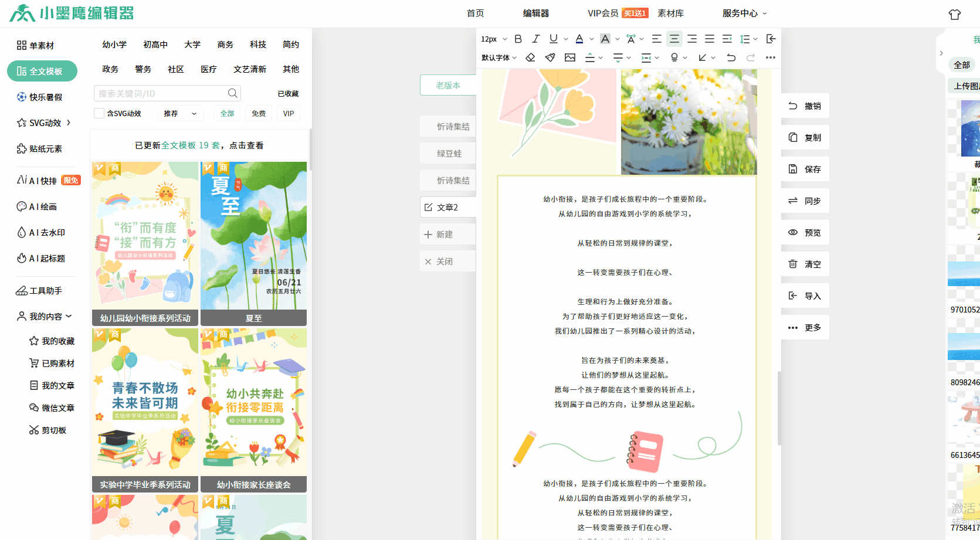
Task: Open 首页 in top navigation
Action: click(476, 13)
